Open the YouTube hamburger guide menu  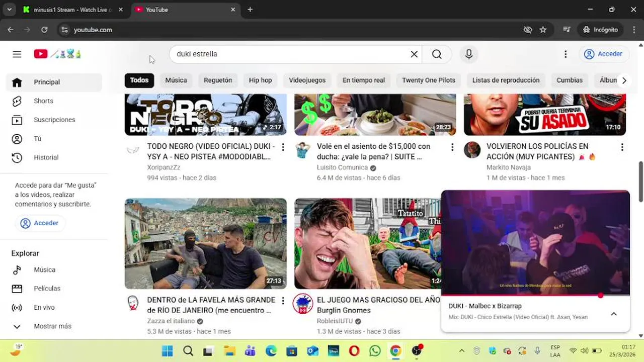point(17,54)
